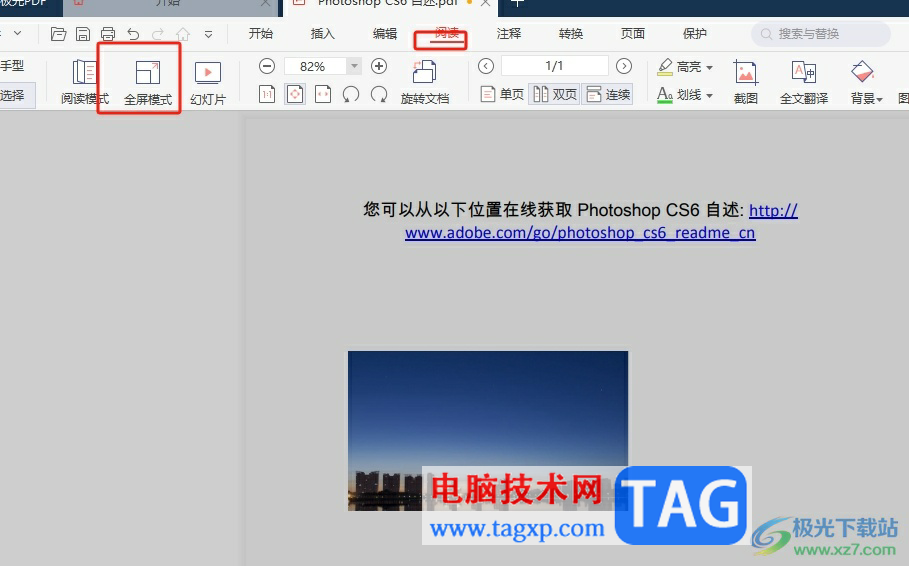Screen dimensions: 909x566
Task: Open the www.adobe.com/go/photoshop_cs6_readme_cn link
Action: tap(580, 233)
